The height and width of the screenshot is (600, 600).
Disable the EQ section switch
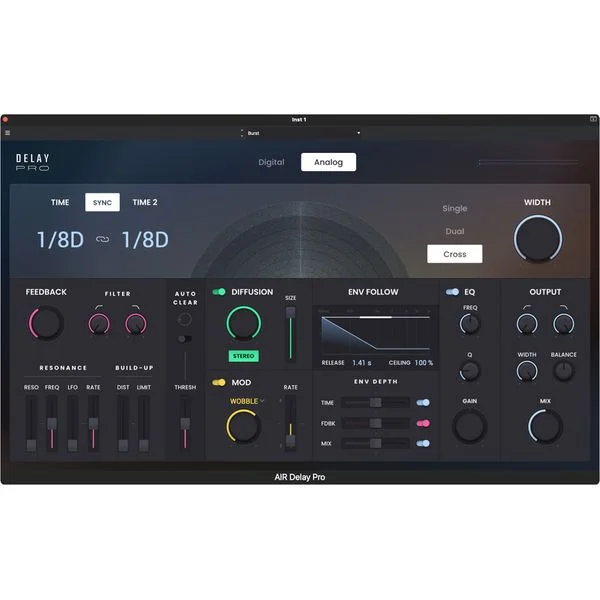click(x=452, y=292)
